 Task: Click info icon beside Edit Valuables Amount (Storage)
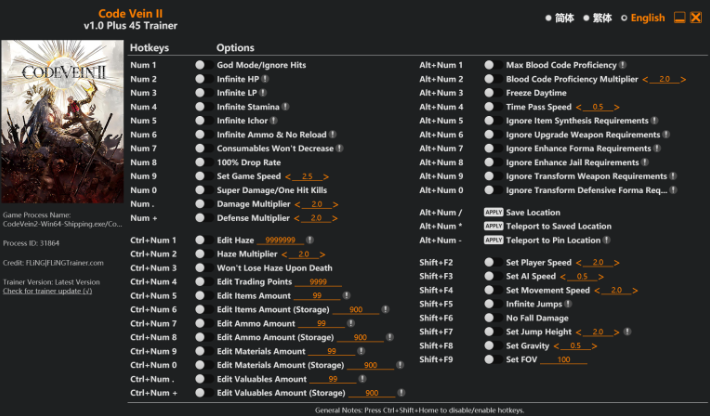401,393
